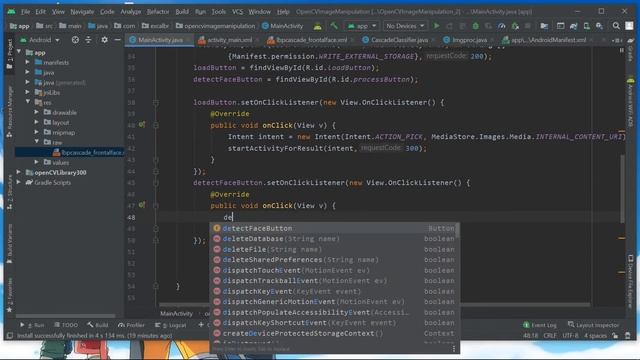The image size is (640, 360).
Task: Click the override gutter icon on line 47
Action: coord(142,205)
